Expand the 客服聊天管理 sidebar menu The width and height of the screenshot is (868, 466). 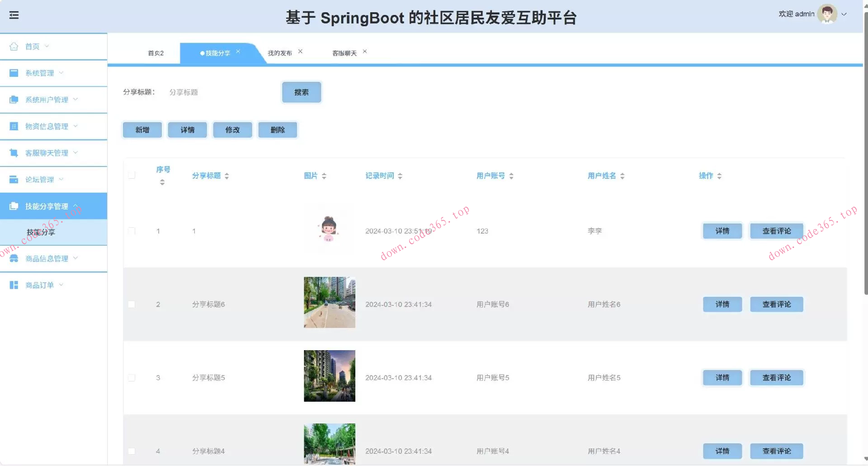(x=75, y=153)
